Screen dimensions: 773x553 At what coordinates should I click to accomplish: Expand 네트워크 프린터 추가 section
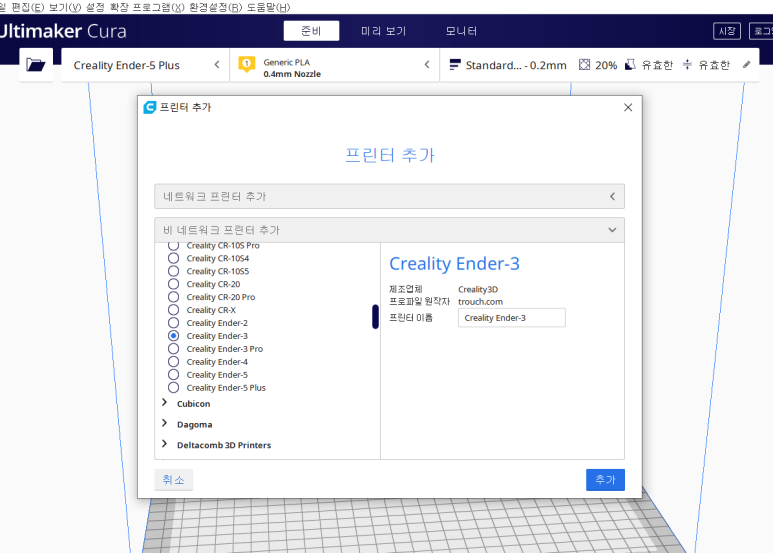[389, 196]
